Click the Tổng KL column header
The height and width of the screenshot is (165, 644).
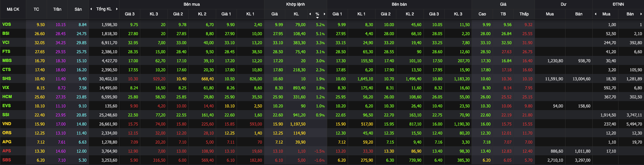click(104, 9)
